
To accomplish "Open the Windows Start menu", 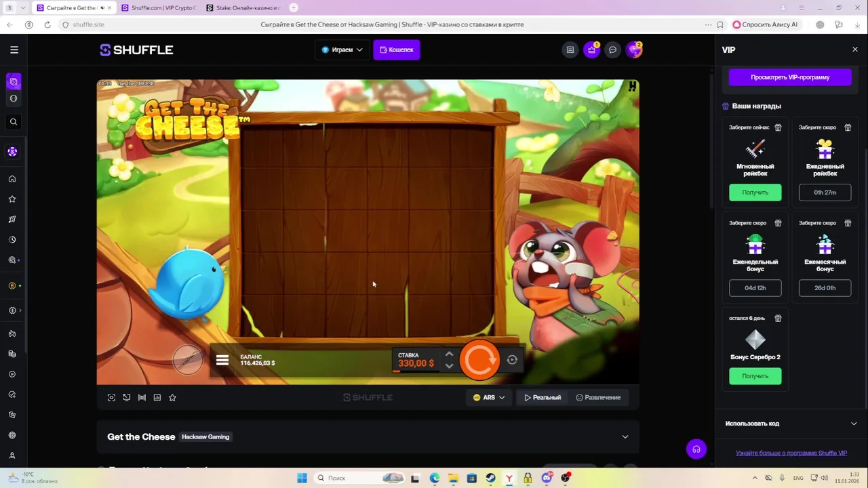I will [302, 478].
